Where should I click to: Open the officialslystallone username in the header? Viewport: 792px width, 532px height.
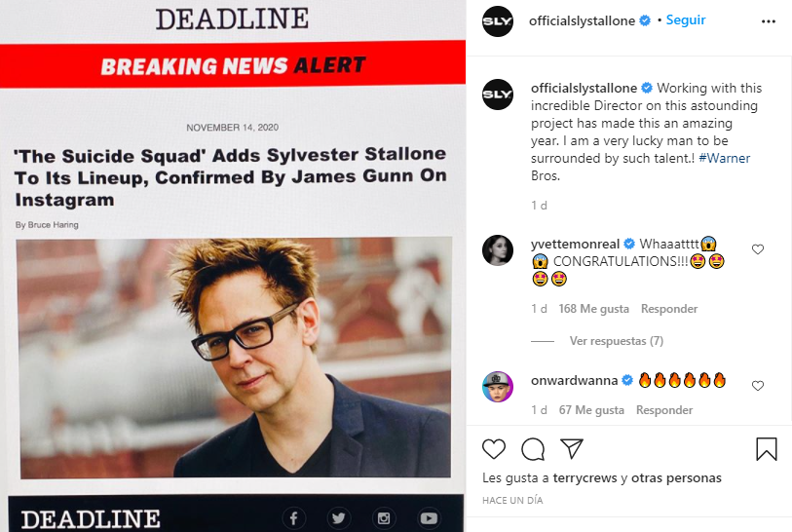(x=582, y=20)
